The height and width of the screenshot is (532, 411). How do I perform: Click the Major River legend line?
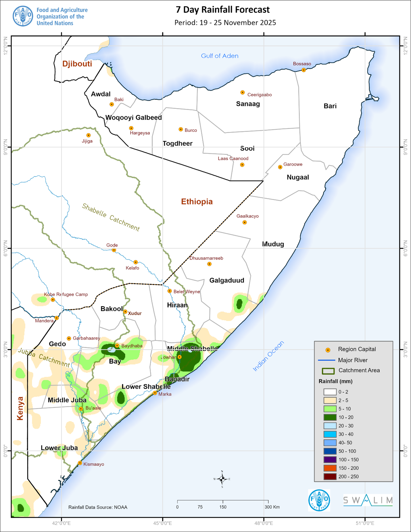(x=326, y=360)
